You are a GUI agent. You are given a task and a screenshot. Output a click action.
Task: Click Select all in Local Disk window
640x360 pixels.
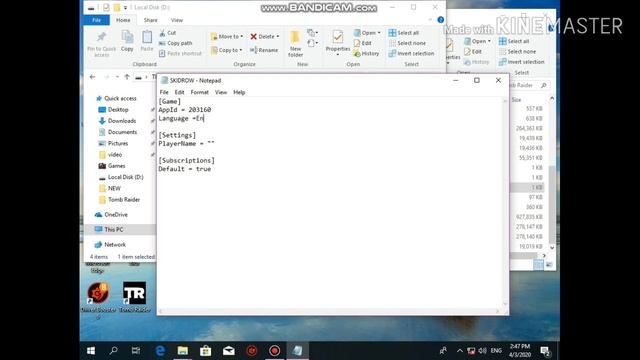tap(404, 33)
